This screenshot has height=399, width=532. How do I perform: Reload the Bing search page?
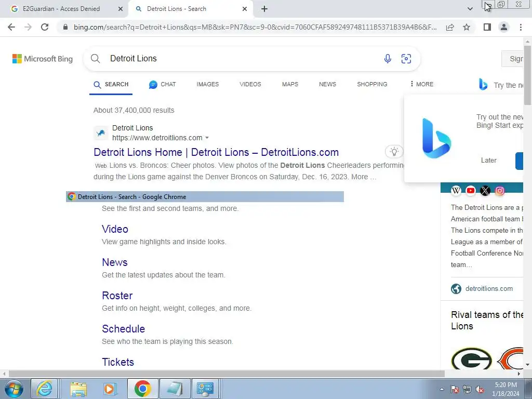[x=45, y=27]
